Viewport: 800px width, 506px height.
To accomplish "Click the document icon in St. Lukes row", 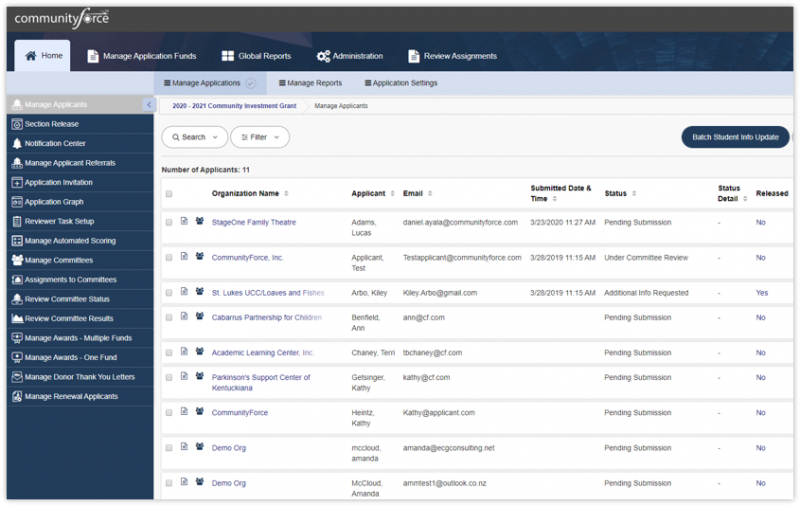I will pos(184,292).
